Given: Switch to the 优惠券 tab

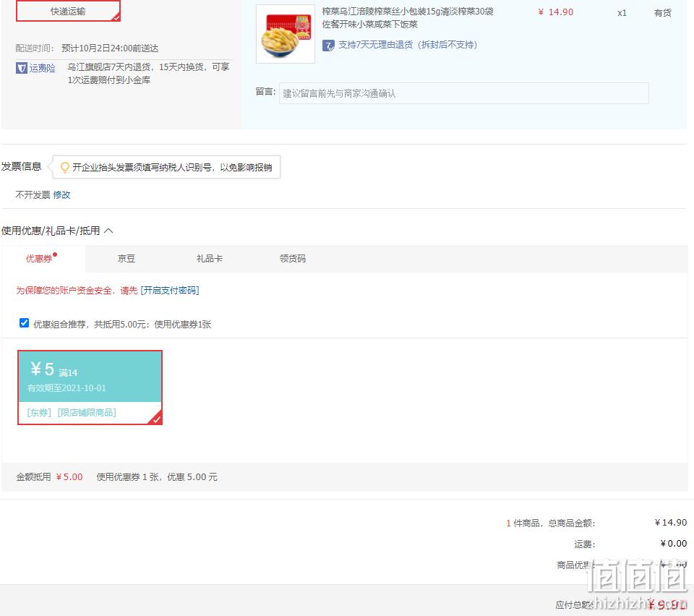Looking at the screenshot, I should (42, 258).
